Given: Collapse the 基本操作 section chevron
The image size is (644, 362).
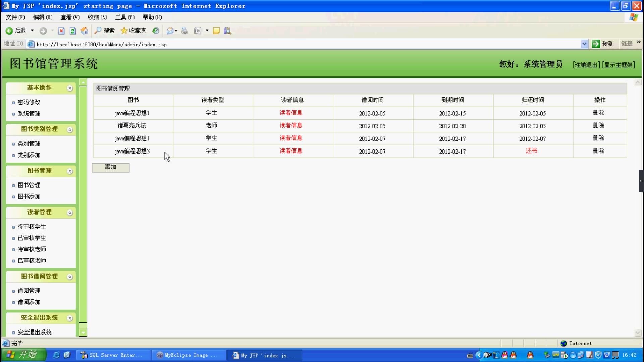Looking at the screenshot, I should click(x=70, y=88).
